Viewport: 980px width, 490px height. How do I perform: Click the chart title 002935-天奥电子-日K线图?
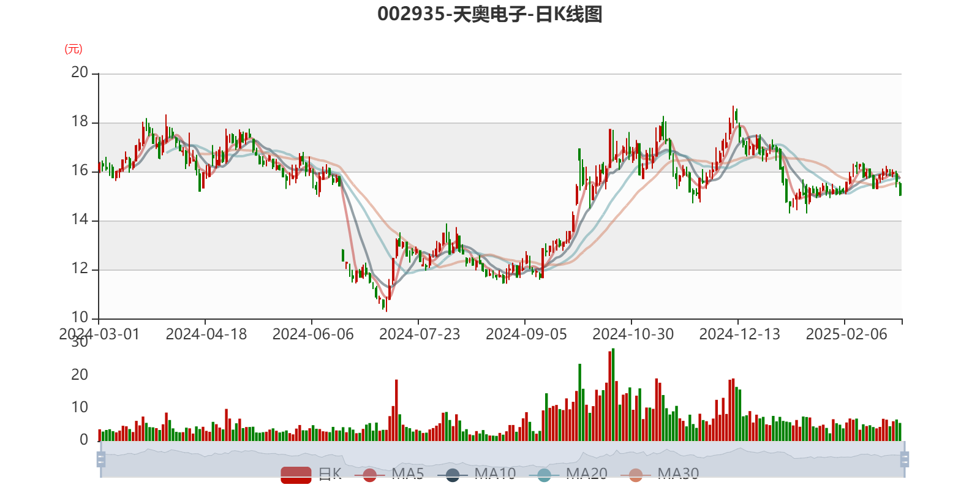[490, 14]
